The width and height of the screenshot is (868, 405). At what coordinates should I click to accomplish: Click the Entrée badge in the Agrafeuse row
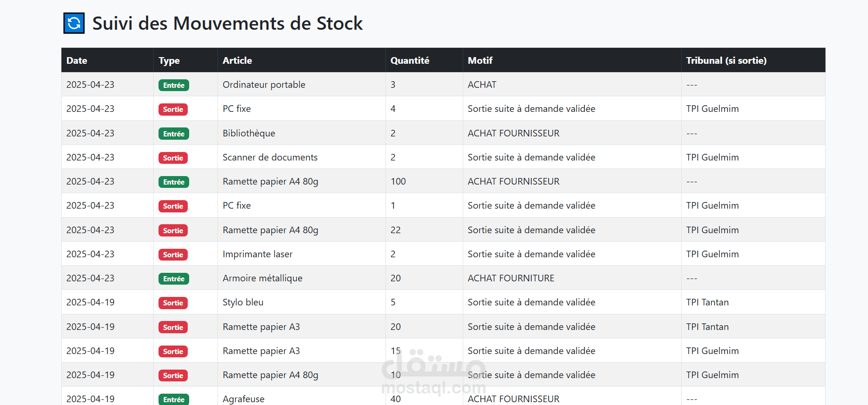coord(174,399)
